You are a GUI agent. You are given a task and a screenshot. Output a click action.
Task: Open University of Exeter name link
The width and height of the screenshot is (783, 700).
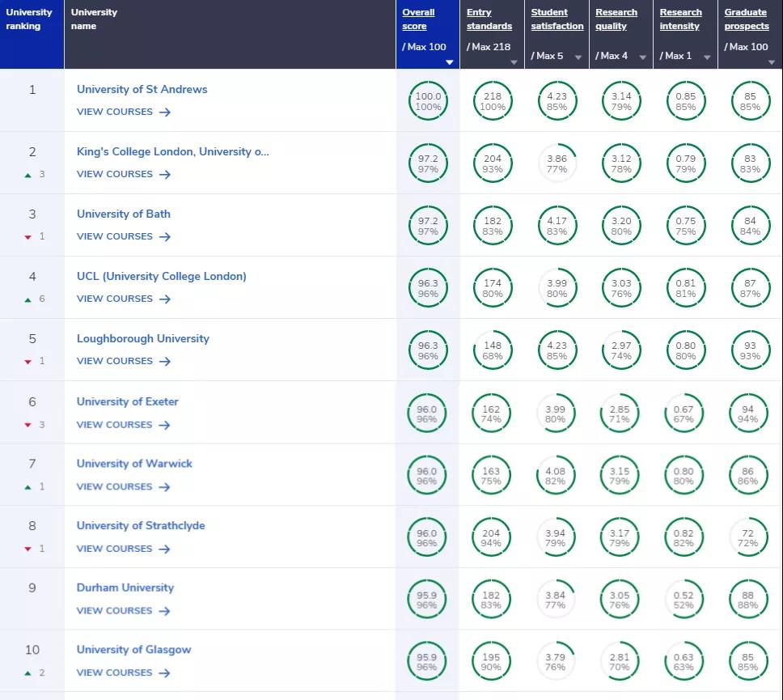click(x=128, y=401)
